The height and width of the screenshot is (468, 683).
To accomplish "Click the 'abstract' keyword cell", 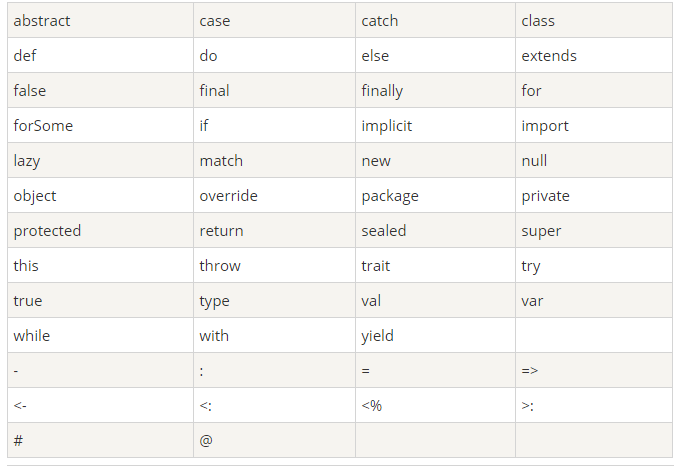I will [x=100, y=20].
